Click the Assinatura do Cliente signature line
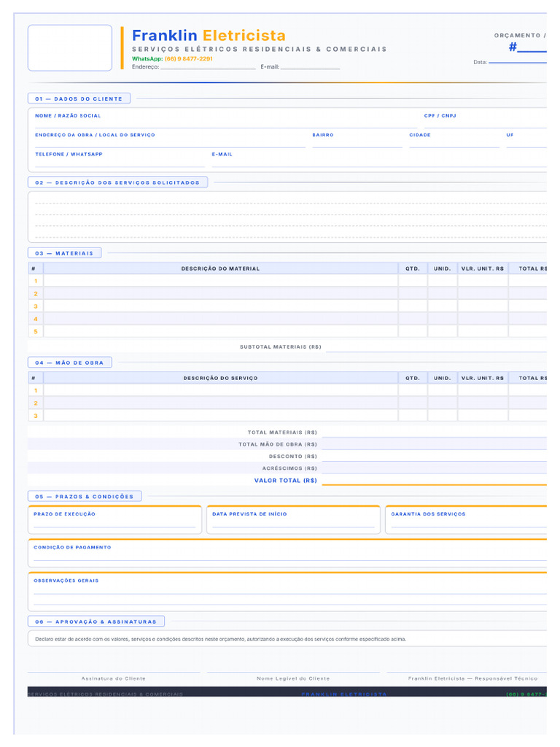The height and width of the screenshot is (747, 560). [x=114, y=672]
